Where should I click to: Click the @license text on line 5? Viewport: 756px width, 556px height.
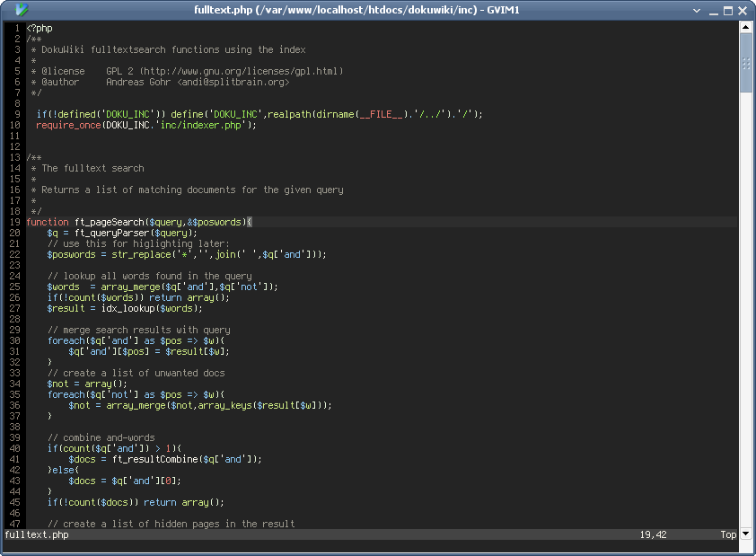point(63,71)
